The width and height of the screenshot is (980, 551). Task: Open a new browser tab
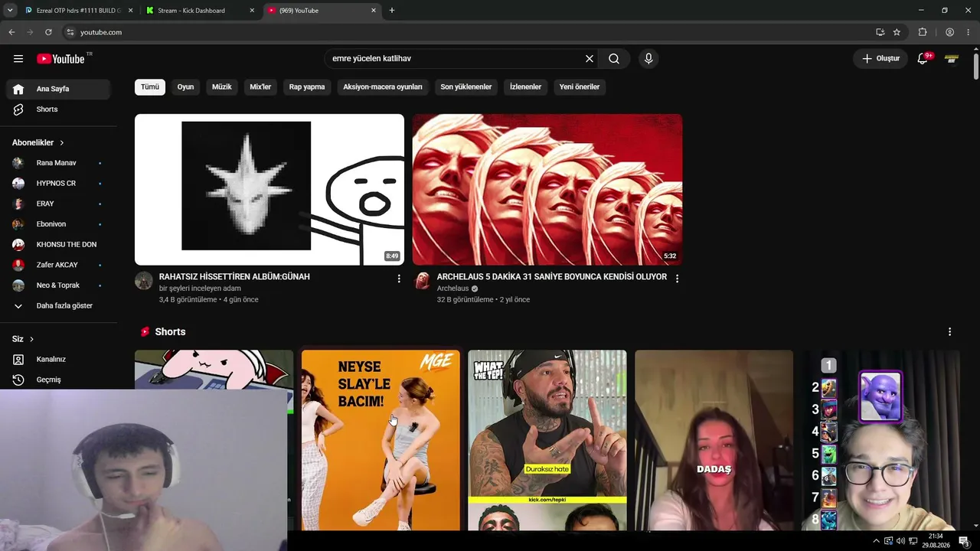(392, 11)
